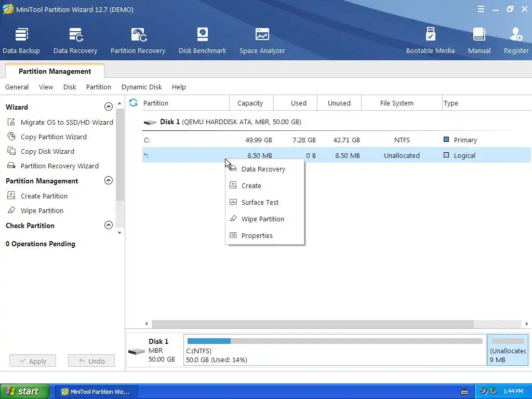The image size is (532, 399).
Task: Open the General menu
Action: coord(17,87)
